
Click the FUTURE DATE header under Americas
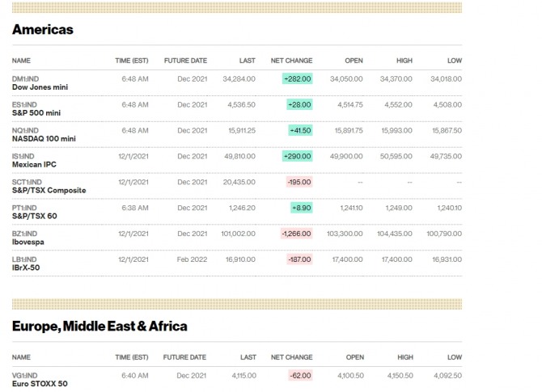click(x=185, y=61)
